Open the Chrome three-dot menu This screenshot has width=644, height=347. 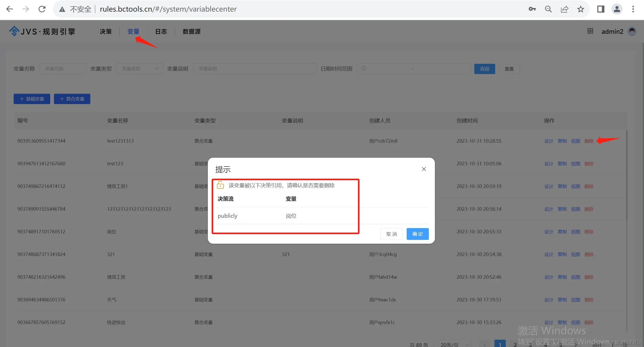tap(633, 9)
